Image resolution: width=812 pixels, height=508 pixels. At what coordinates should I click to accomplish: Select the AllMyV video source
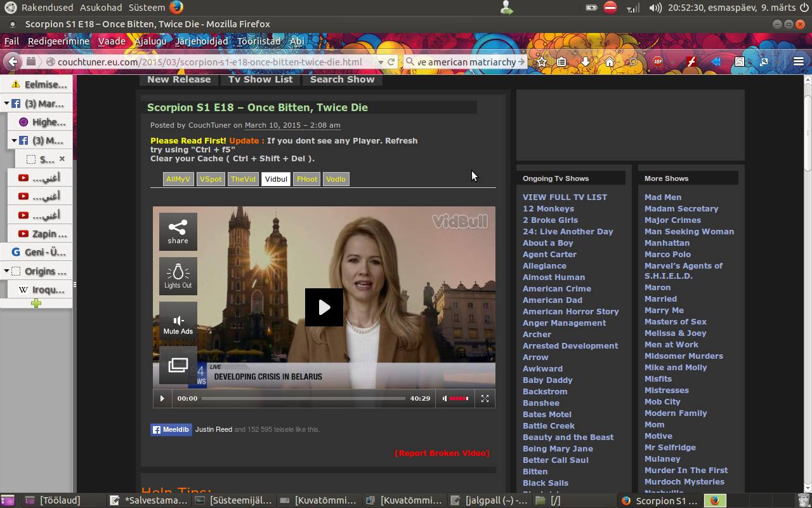pyautogui.click(x=178, y=179)
